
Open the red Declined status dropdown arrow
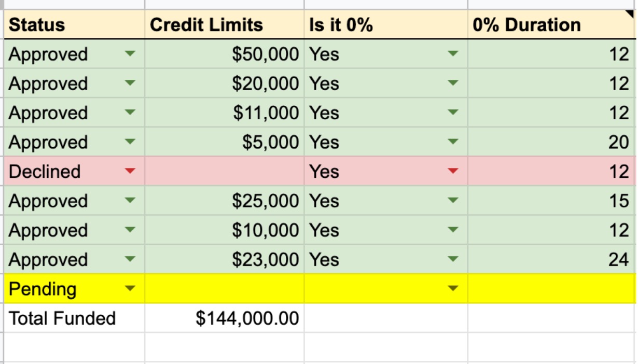[130, 171]
